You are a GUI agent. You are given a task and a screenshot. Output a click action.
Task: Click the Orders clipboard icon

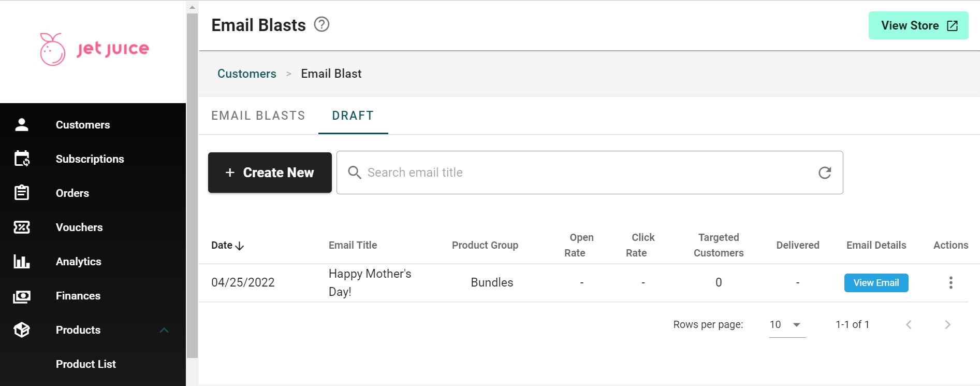[x=22, y=193]
